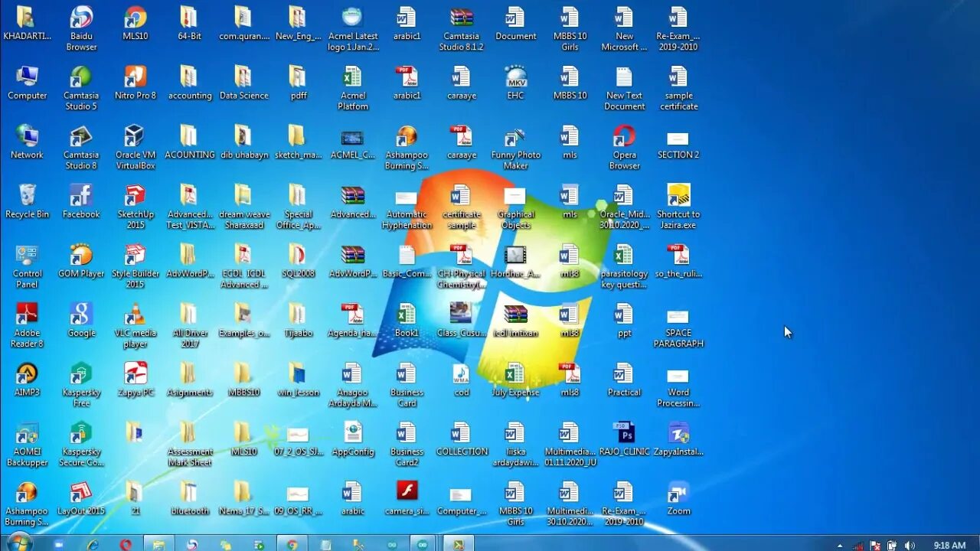Select the ppt Word document
The image size is (980, 551).
624,320
